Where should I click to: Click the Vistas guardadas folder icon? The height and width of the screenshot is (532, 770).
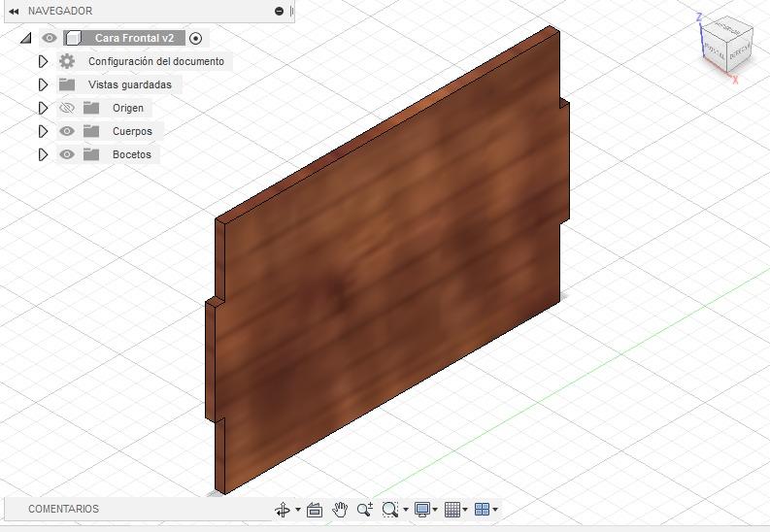tap(67, 84)
